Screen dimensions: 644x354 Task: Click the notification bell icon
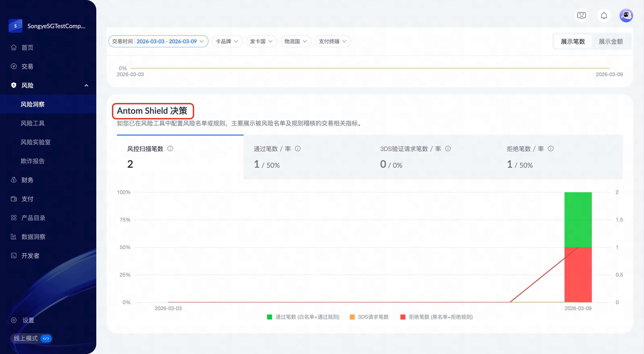click(x=604, y=15)
